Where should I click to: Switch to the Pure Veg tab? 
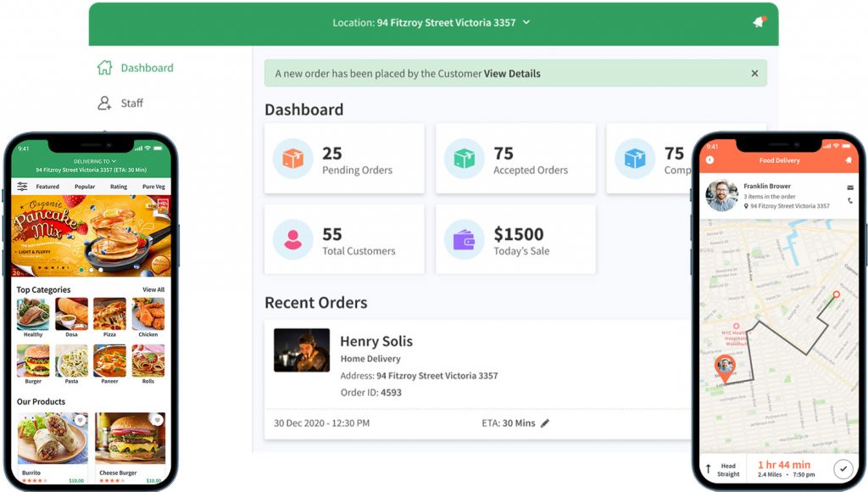tap(153, 187)
